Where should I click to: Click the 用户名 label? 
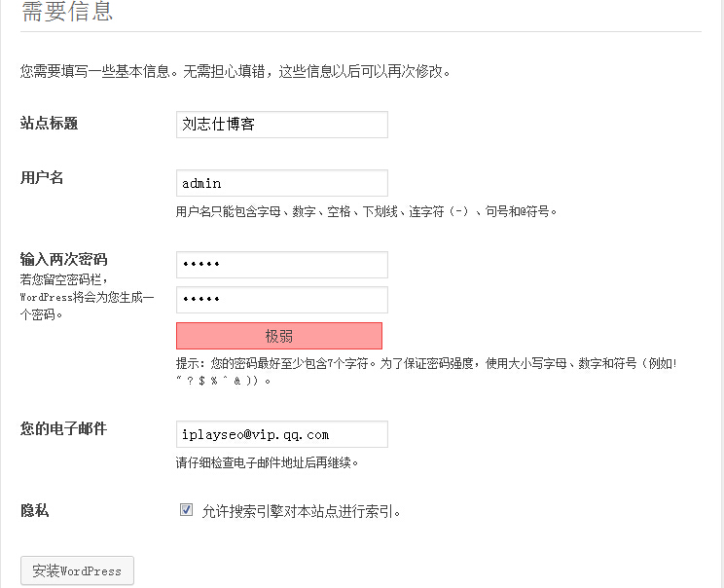tap(42, 177)
